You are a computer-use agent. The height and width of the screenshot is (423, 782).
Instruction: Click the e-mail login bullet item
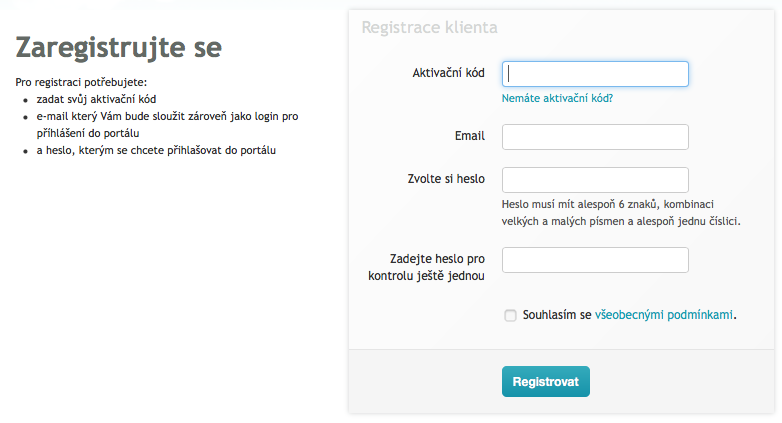(x=167, y=125)
